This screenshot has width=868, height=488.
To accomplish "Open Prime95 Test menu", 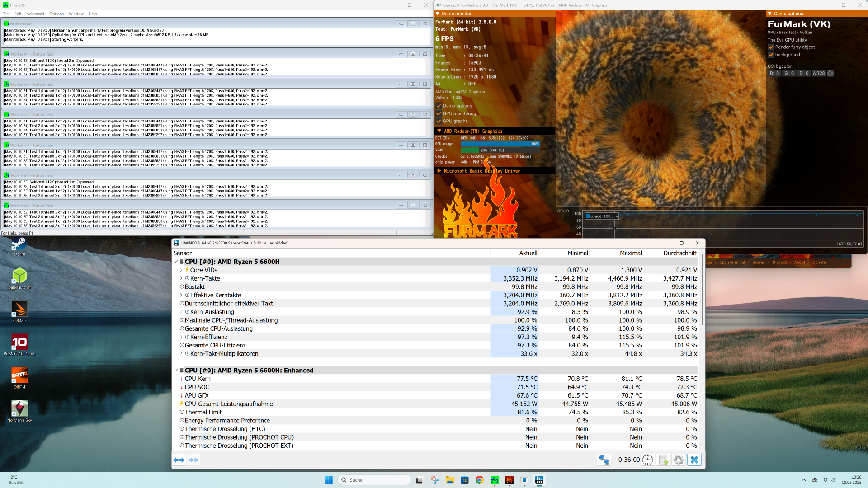I will point(6,14).
